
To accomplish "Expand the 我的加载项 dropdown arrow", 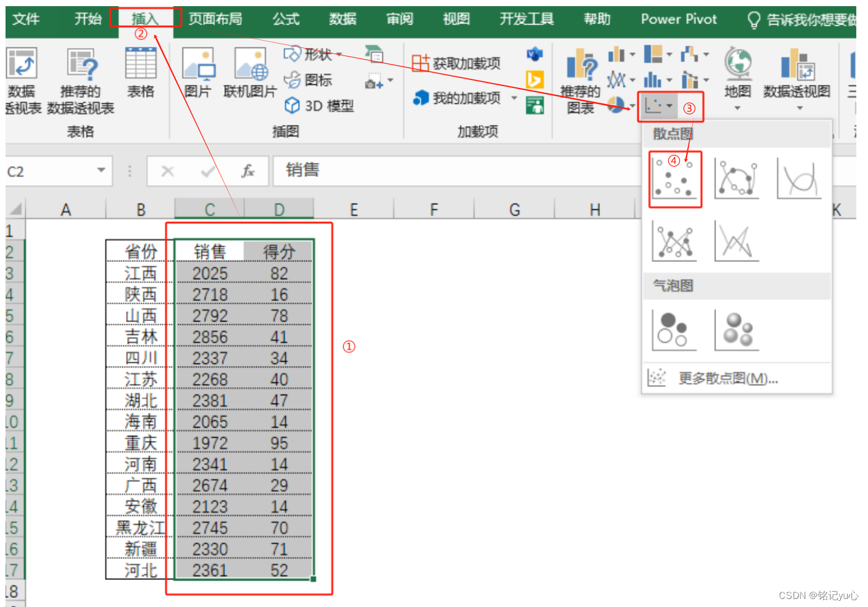I will 514,98.
